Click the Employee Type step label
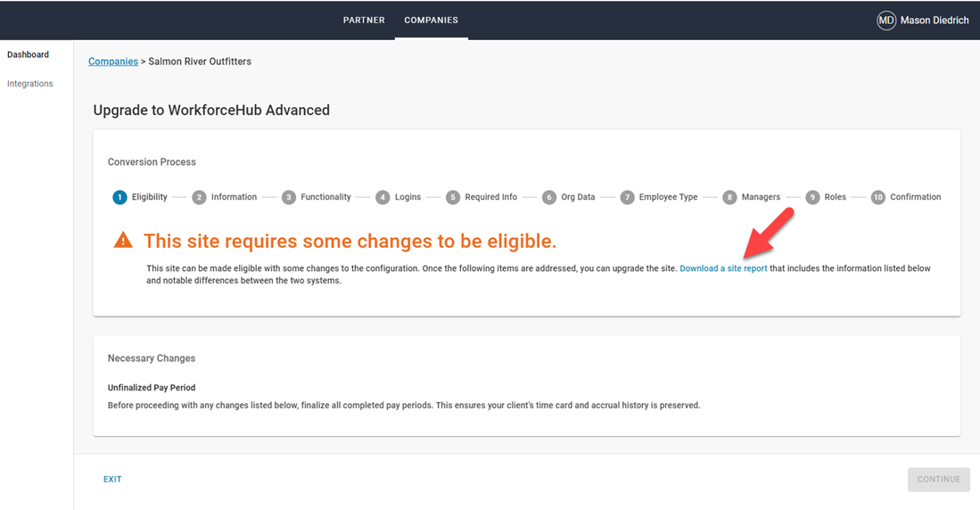 pyautogui.click(x=668, y=197)
